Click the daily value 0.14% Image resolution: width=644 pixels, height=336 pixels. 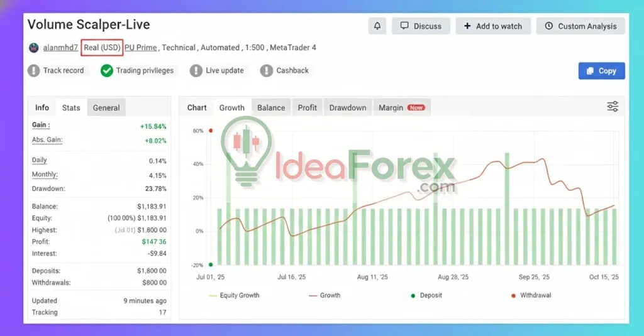coord(158,161)
